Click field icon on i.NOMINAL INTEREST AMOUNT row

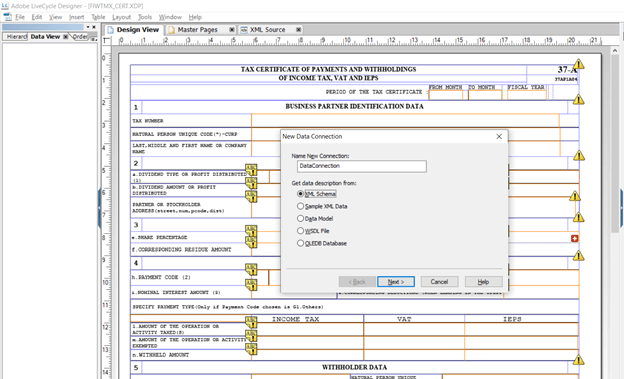pyautogui.click(x=251, y=285)
